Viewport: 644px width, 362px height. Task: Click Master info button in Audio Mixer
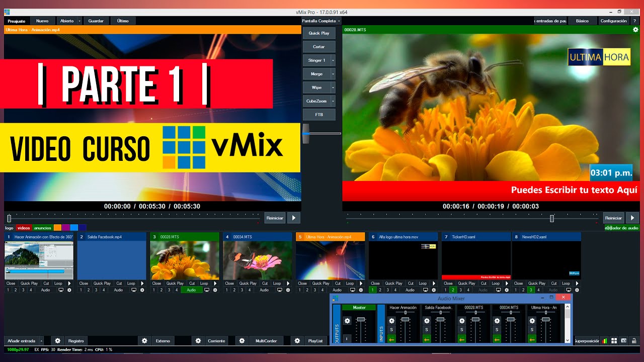347,339
